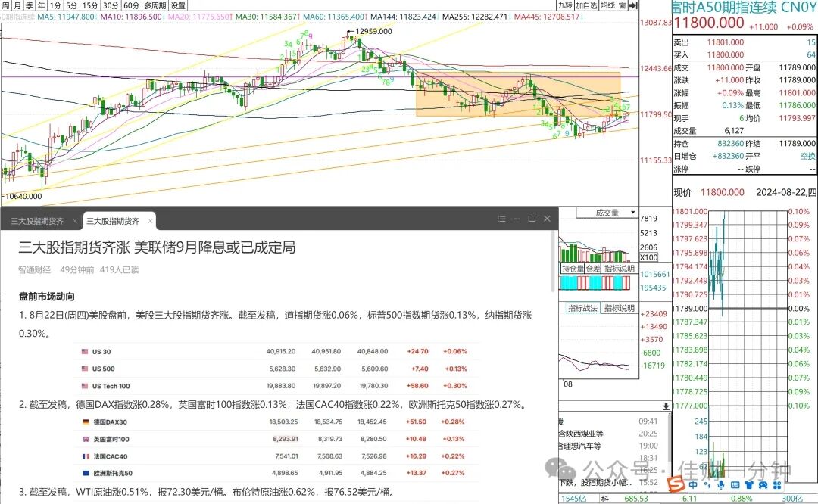
Task: Open the Sogou soft keyboard icon
Action: 735,485
